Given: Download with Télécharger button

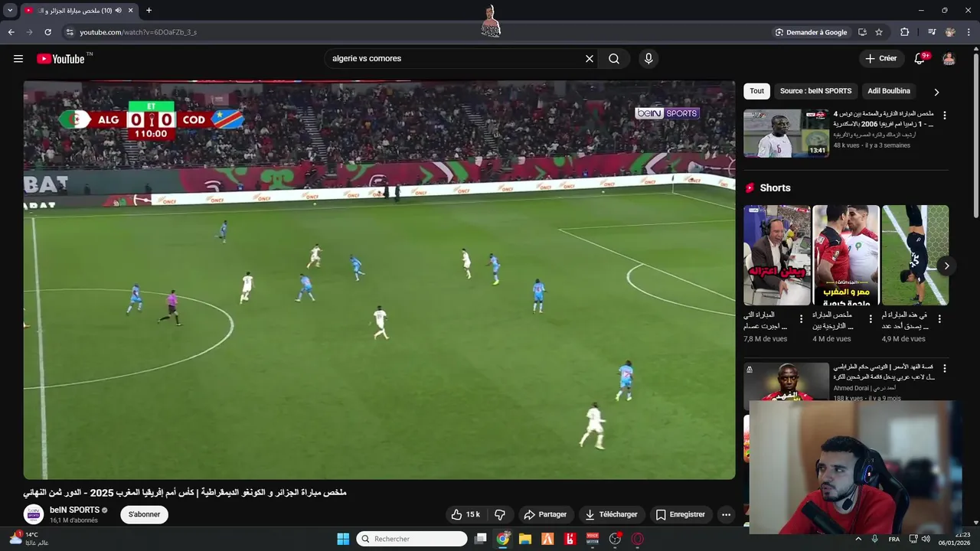Looking at the screenshot, I should point(611,514).
